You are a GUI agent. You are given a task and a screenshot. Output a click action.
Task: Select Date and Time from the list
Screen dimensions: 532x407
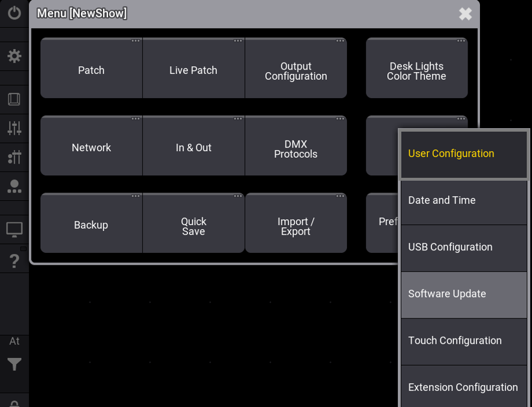(463, 201)
